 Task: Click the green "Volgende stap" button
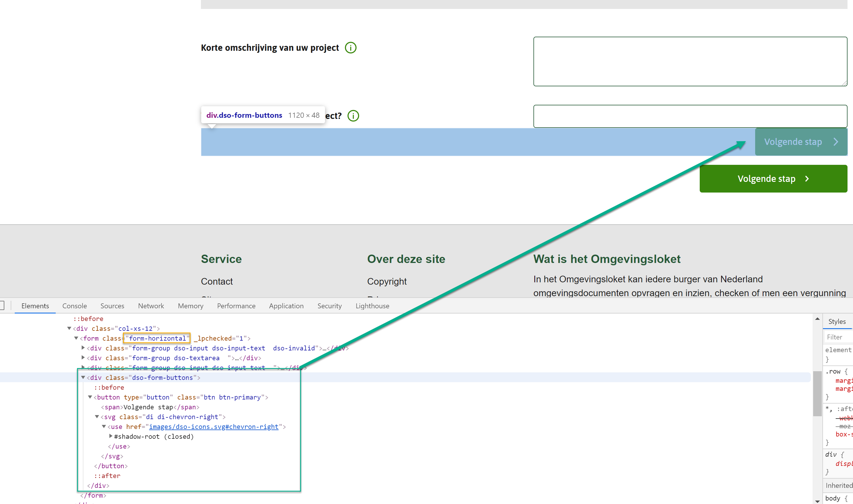click(766, 179)
